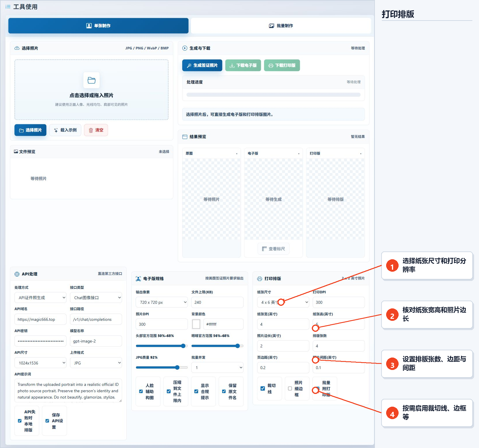Image resolution: width=479 pixels, height=448 pixels.
Task: Click the 选择照片 button
Action: tap(30, 130)
